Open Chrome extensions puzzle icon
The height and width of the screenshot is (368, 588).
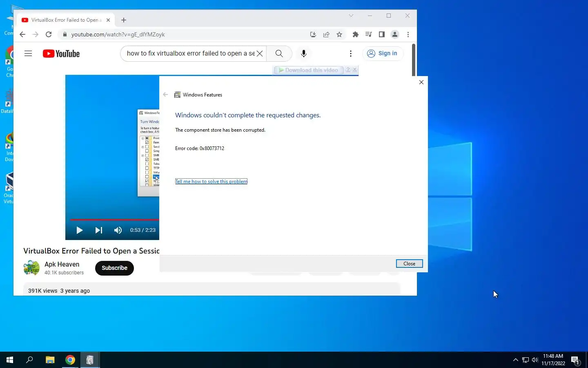[x=356, y=35]
